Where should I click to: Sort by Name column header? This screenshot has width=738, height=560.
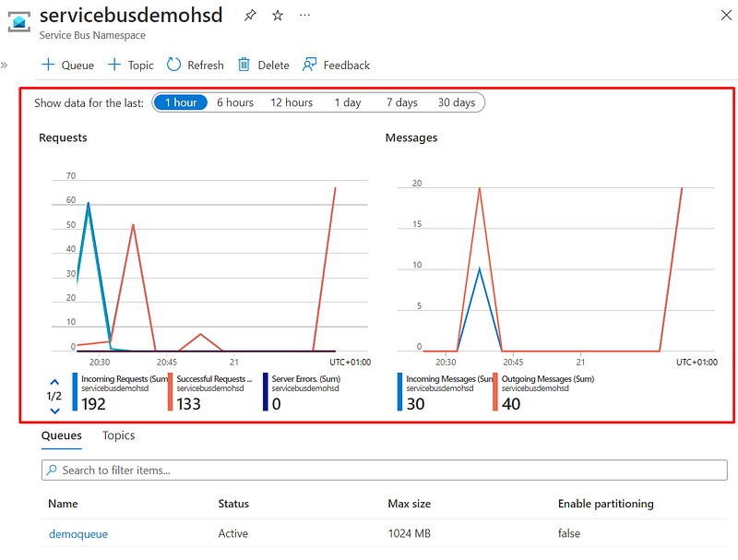pyautogui.click(x=63, y=504)
